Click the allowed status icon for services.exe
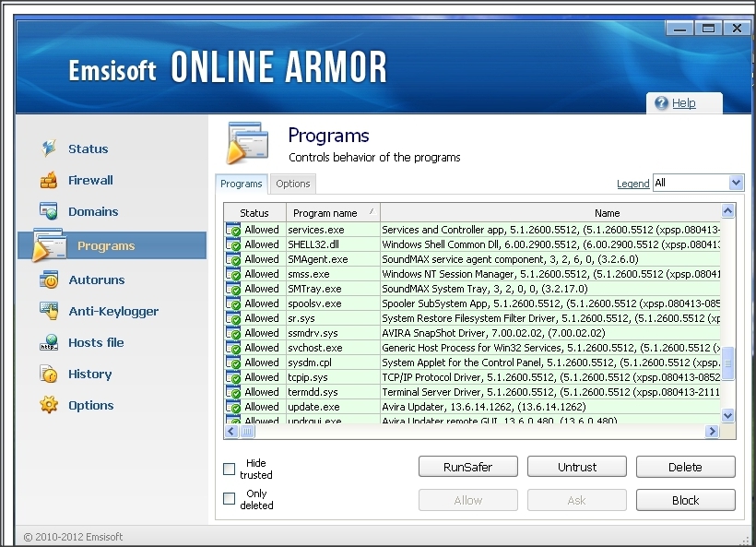Screen dimensions: 756x547 233,230
